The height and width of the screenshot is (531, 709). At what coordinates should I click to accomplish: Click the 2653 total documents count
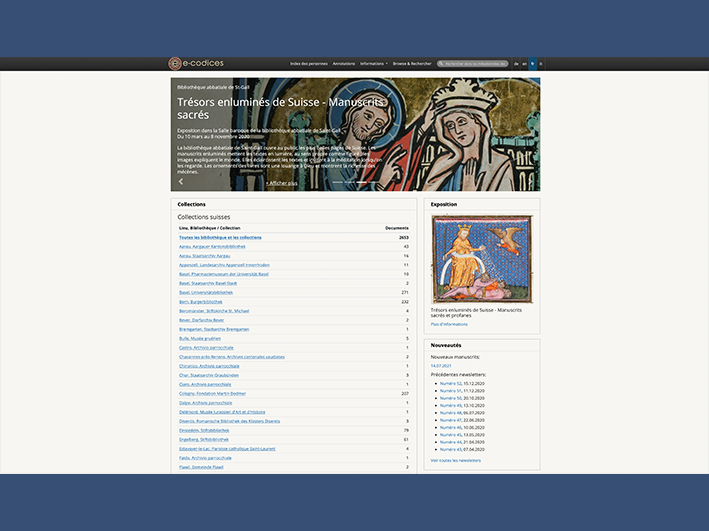tap(404, 237)
